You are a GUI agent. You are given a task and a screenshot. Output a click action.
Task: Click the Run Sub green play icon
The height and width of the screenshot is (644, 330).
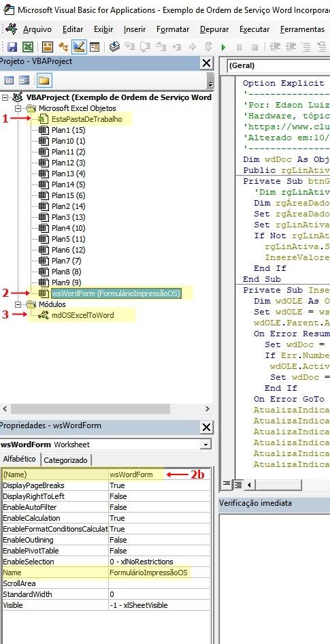(x=223, y=47)
